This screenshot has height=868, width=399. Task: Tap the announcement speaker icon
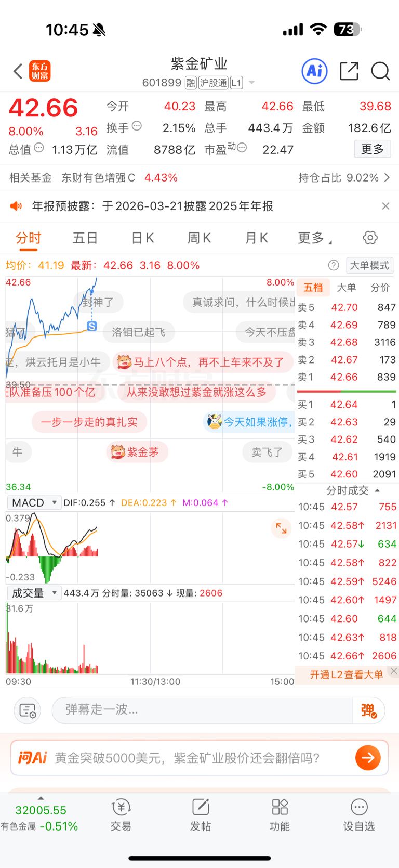pos(16,206)
